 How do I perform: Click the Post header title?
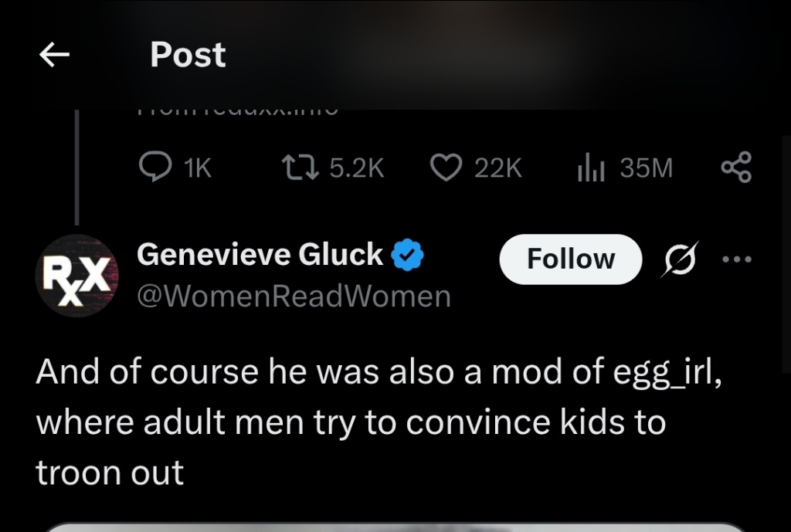[188, 55]
